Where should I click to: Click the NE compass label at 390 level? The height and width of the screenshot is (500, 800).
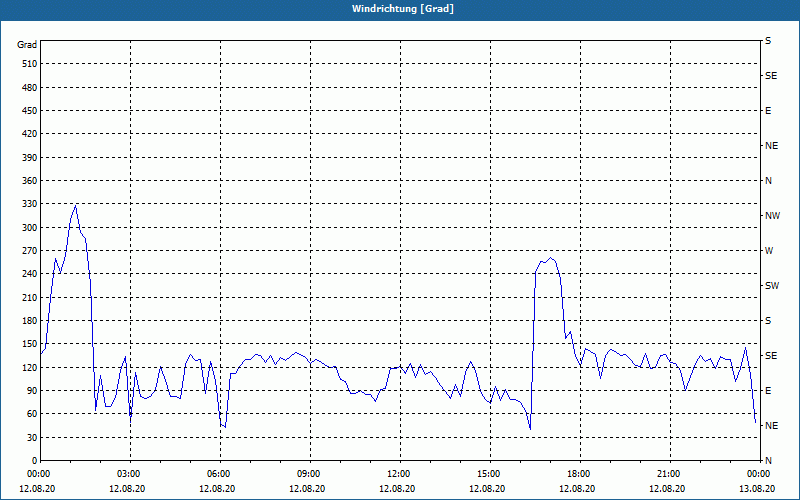[x=771, y=146]
